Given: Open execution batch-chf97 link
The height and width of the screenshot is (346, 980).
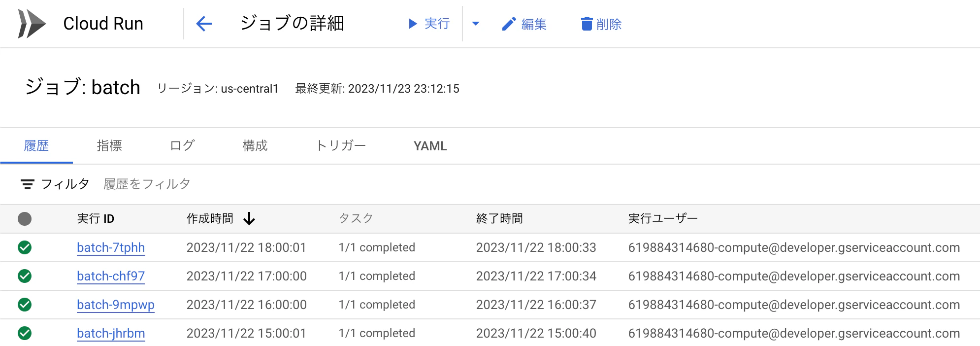Looking at the screenshot, I should click(111, 276).
